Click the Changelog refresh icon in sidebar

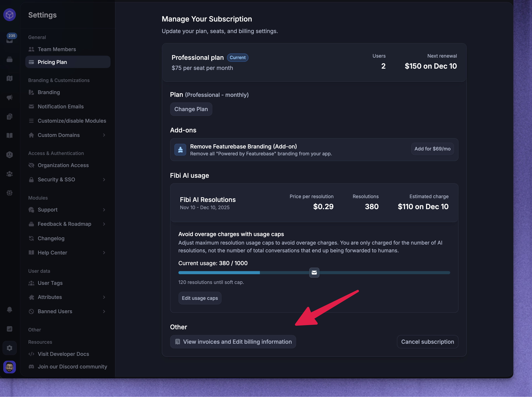pos(31,238)
